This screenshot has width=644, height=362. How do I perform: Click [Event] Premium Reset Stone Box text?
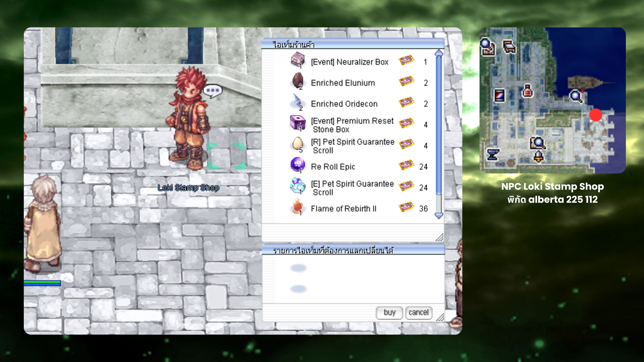tap(352, 125)
